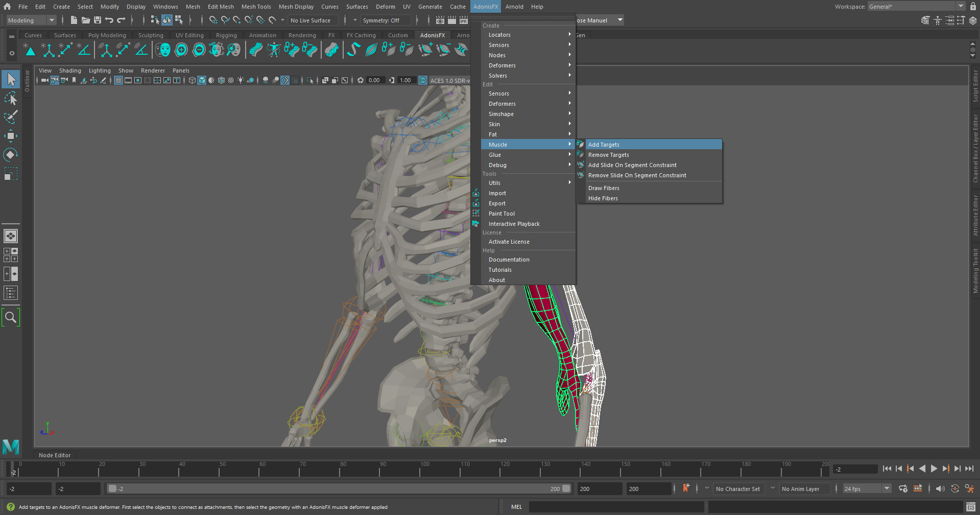Click the add muscle targets shelf icon
980x515 pixels.
[389, 50]
